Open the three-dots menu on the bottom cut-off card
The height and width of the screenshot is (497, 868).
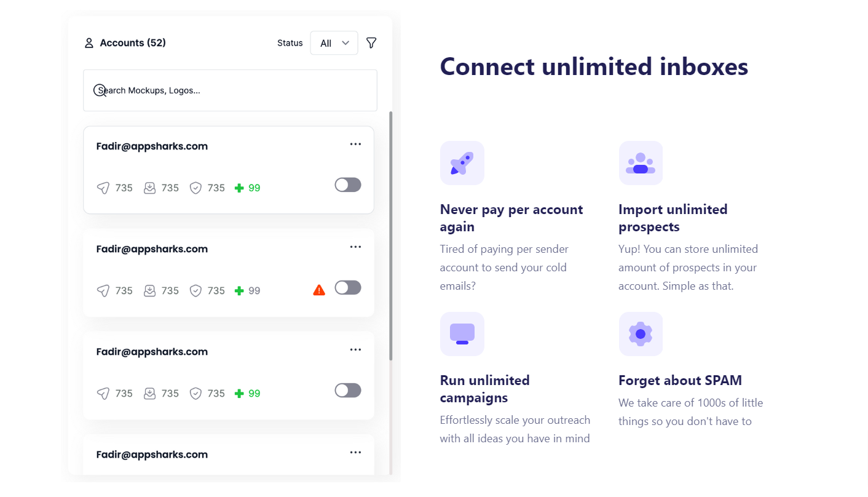click(x=355, y=452)
